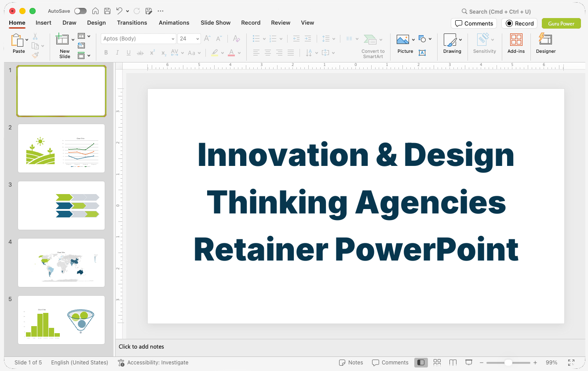Toggle Superscript formatting
This screenshot has height=371, width=588.
[152, 53]
